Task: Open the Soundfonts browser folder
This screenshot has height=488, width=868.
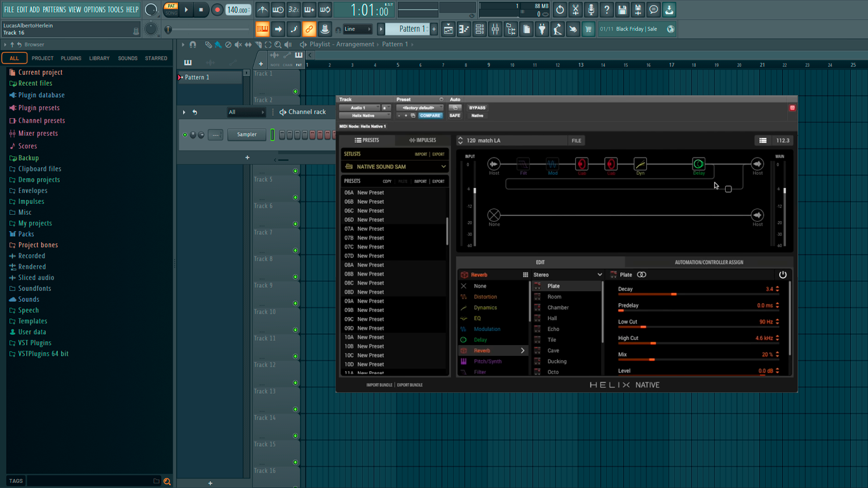Action: coord(34,288)
